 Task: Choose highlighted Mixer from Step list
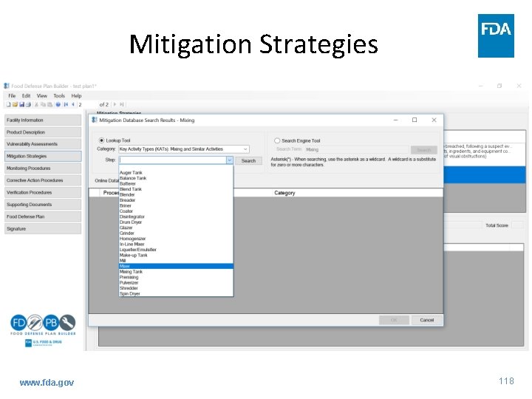[x=176, y=266]
